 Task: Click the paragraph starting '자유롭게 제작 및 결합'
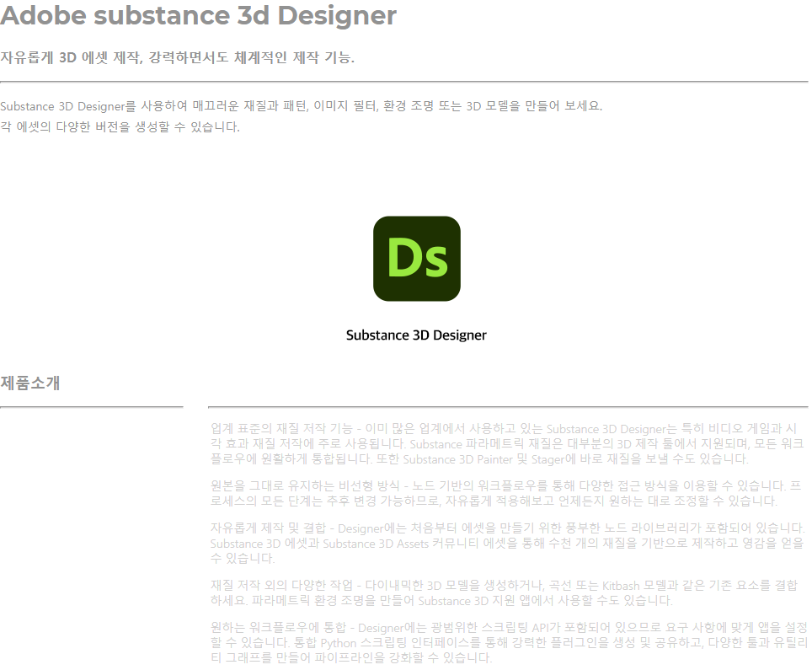(507, 543)
